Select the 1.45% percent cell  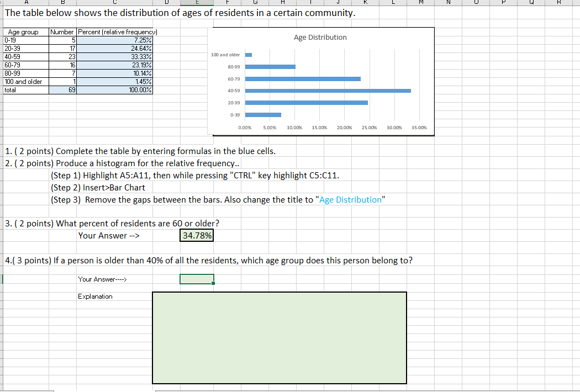point(115,82)
